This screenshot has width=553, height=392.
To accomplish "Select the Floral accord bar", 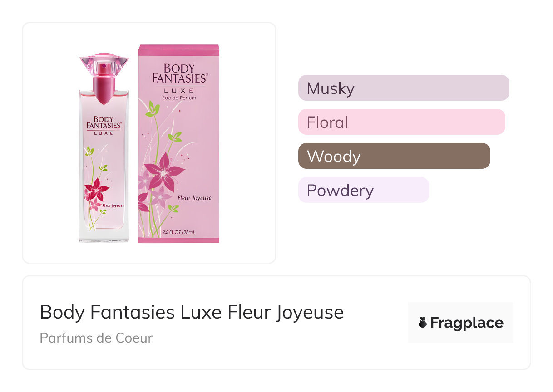I will 401,122.
